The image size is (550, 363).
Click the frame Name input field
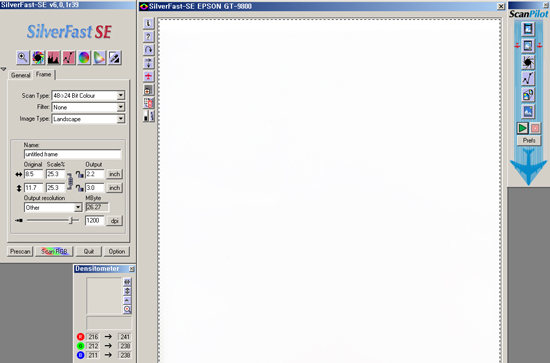[73, 154]
